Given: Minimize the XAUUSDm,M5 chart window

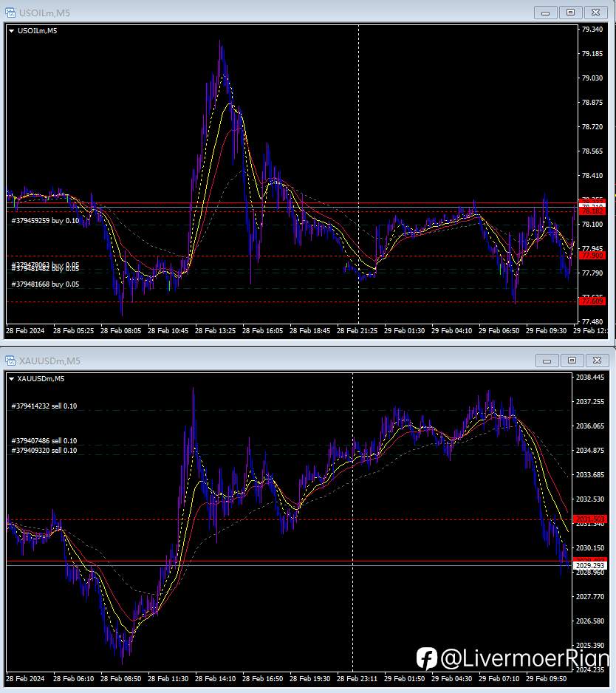Looking at the screenshot, I should tap(547, 361).
